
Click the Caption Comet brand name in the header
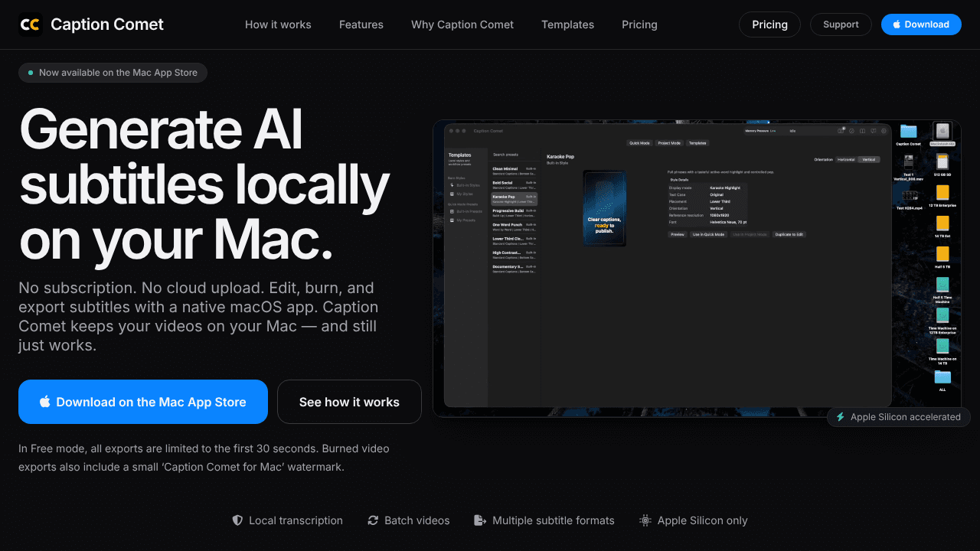pos(107,24)
